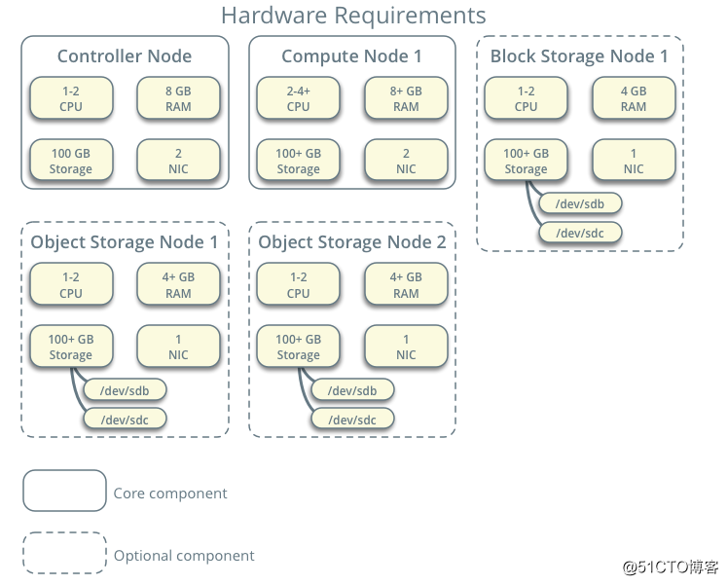The height and width of the screenshot is (585, 728).
Task: Click Block Storage Node 4 GB RAM box
Action: click(x=634, y=98)
